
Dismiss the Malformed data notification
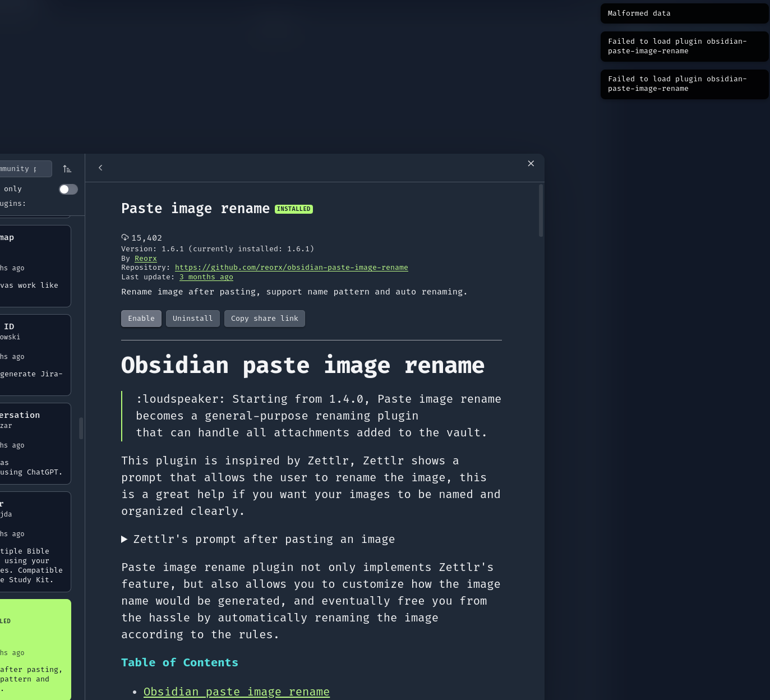684,13
